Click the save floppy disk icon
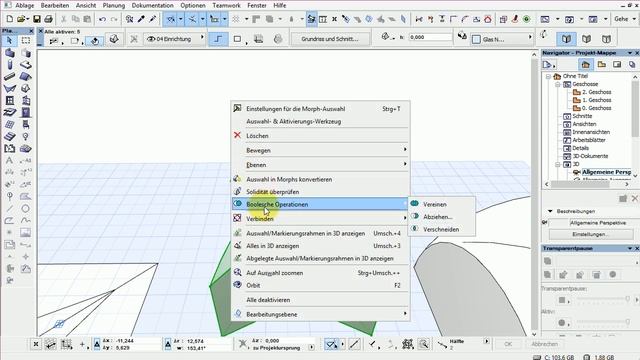640x360 pixels. 37,19
